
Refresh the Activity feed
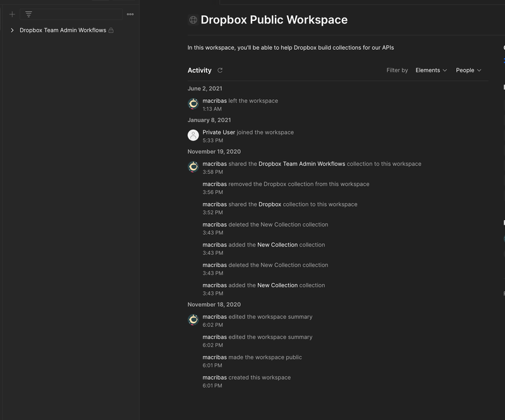220,70
